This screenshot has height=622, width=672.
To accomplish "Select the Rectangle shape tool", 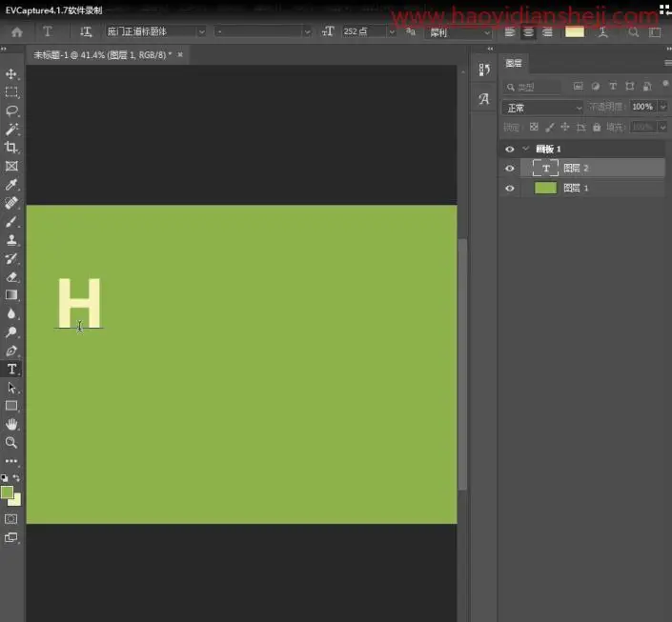I will click(x=11, y=405).
